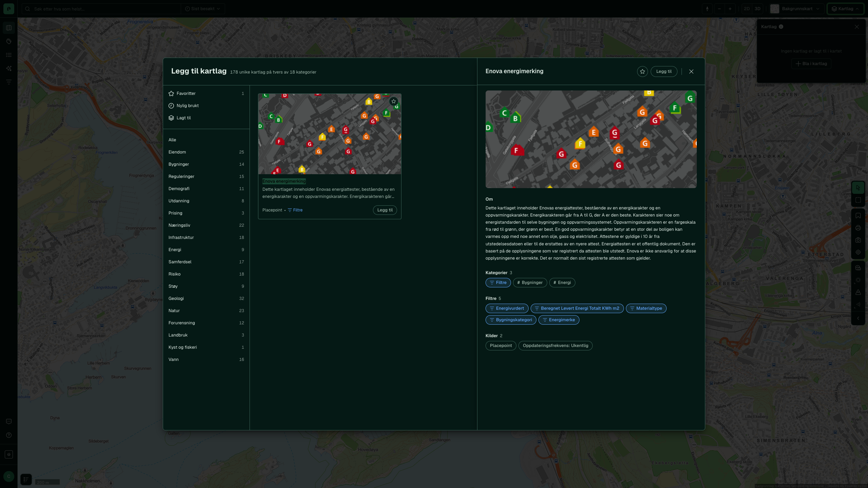Click the Placepoint source chip under Kilder

point(501,346)
